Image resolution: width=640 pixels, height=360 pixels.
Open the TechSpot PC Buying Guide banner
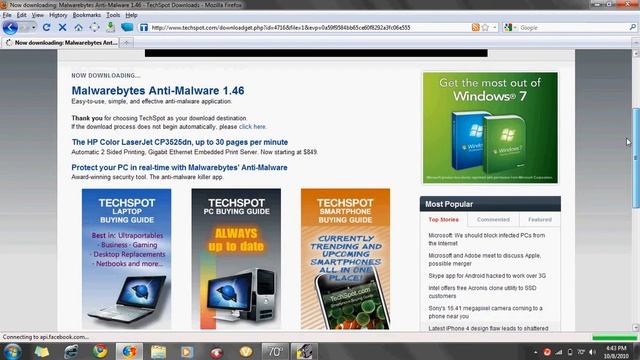[x=236, y=259]
